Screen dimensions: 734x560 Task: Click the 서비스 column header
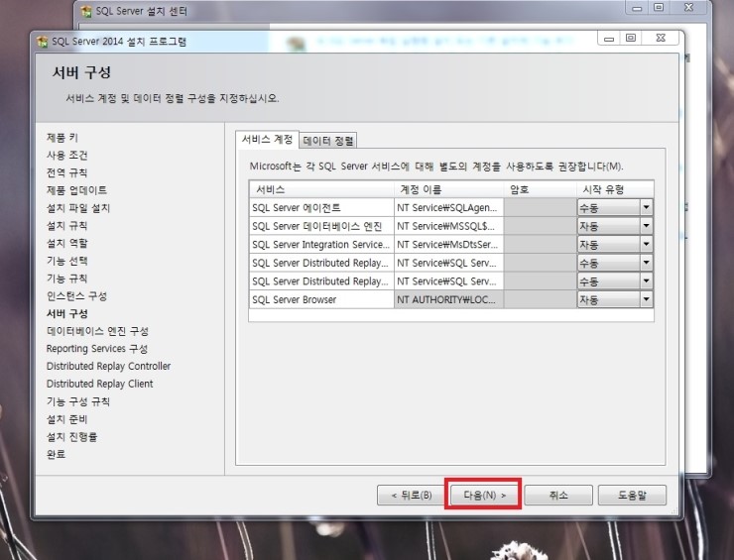[321, 189]
